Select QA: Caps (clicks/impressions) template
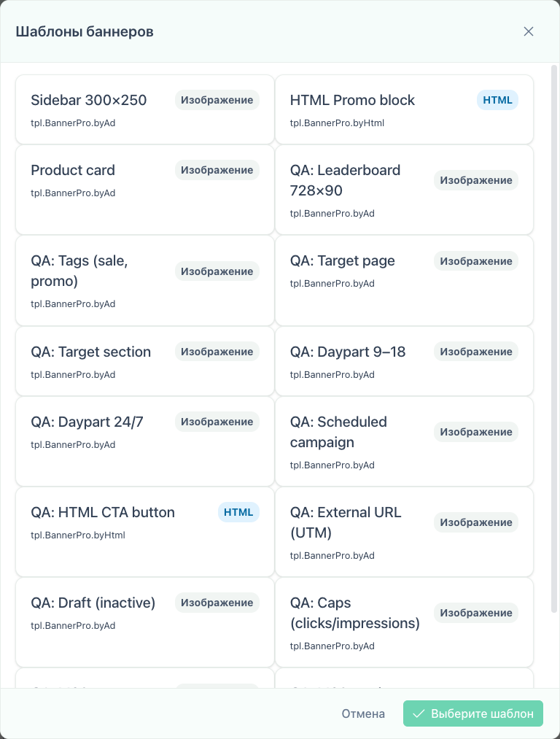 (x=404, y=622)
